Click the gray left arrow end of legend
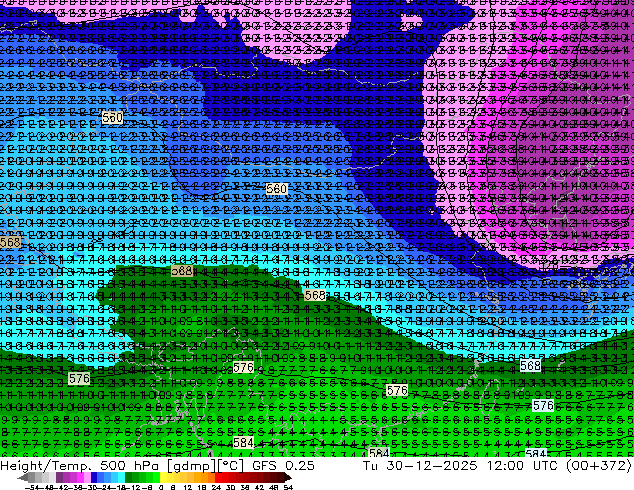 click(23, 477)
